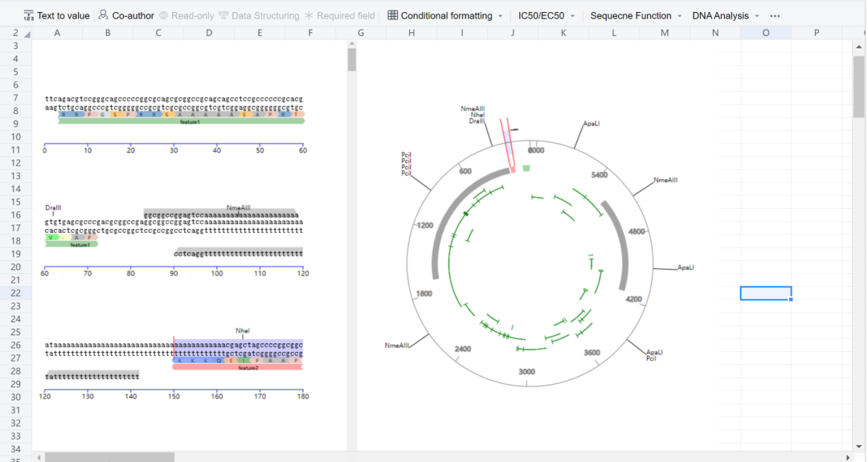
Task: Open the DNA Analysis menu
Action: (x=725, y=15)
